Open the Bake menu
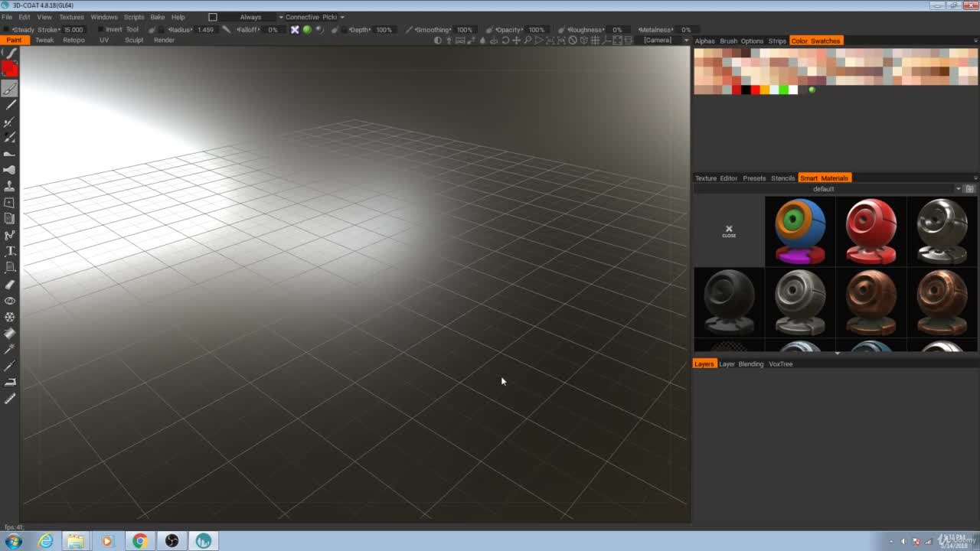 click(157, 17)
